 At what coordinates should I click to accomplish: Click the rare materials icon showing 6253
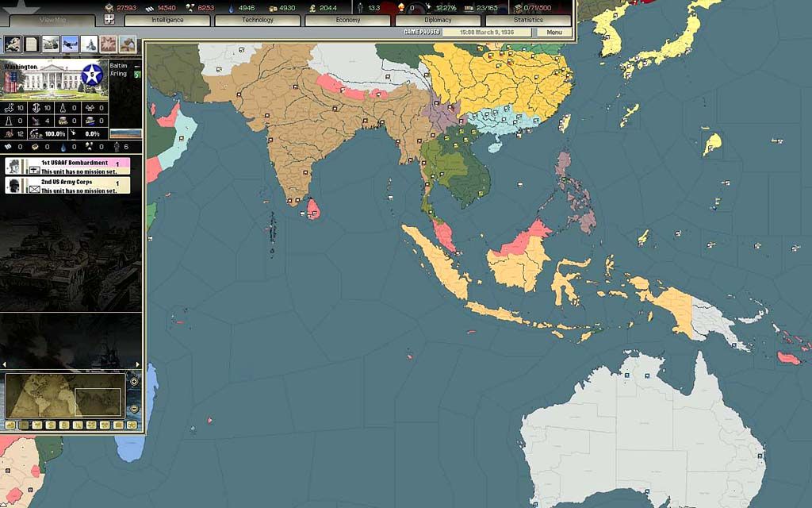(x=190, y=8)
